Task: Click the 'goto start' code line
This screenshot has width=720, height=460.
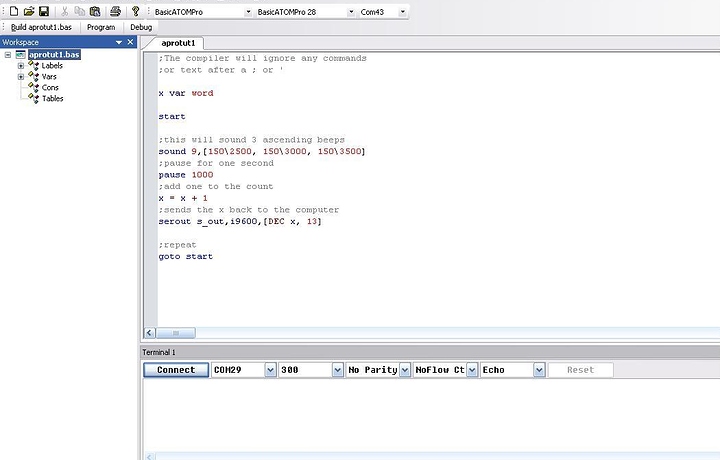Action: (186, 257)
